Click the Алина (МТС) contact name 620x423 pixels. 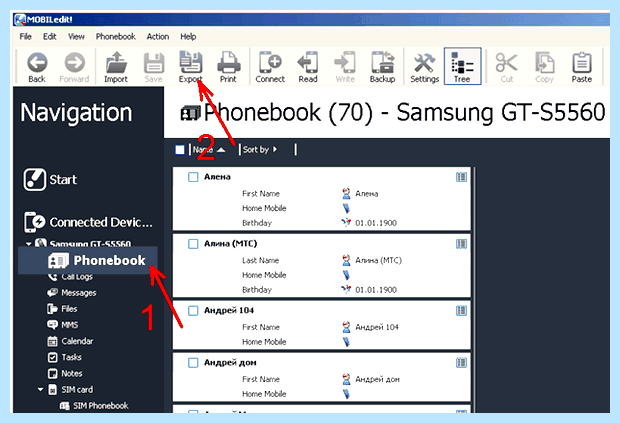231,244
